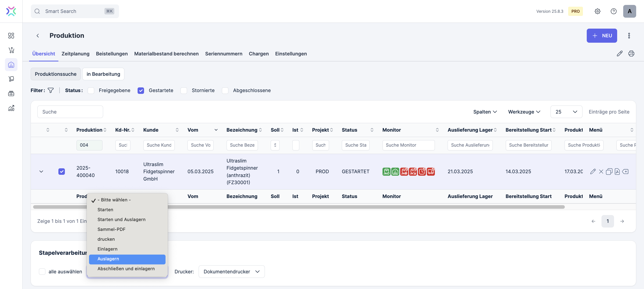This screenshot has height=289, width=644.
Task: Switch to the Zeitplanung tab
Action: pyautogui.click(x=75, y=54)
